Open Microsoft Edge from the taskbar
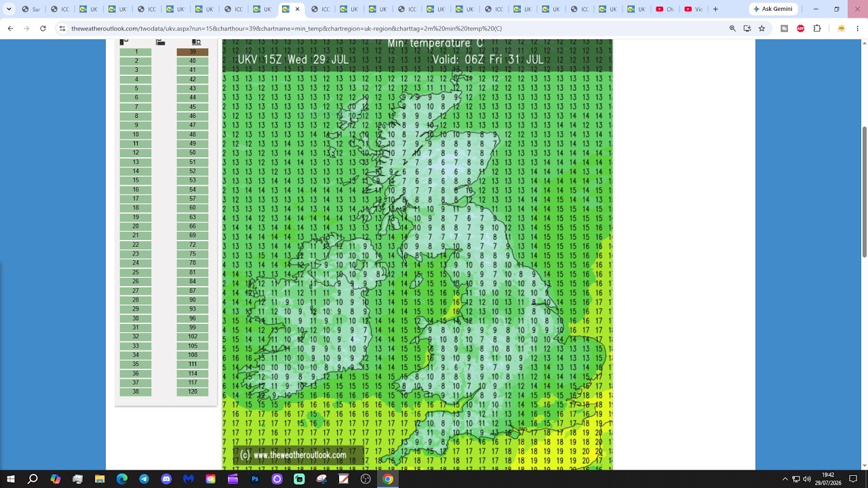This screenshot has height=488, width=868. coord(122,479)
